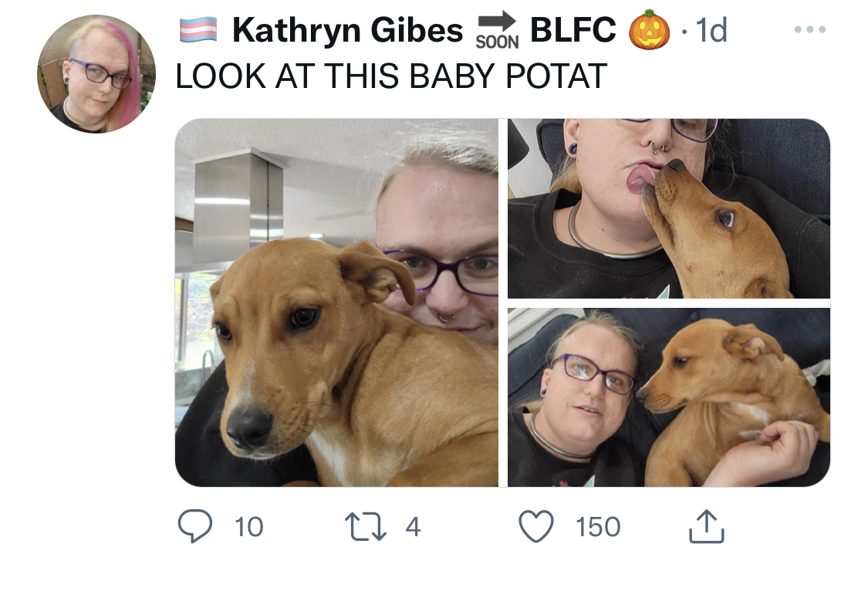Click the like count 150
This screenshot has width=868, height=591.
(598, 527)
